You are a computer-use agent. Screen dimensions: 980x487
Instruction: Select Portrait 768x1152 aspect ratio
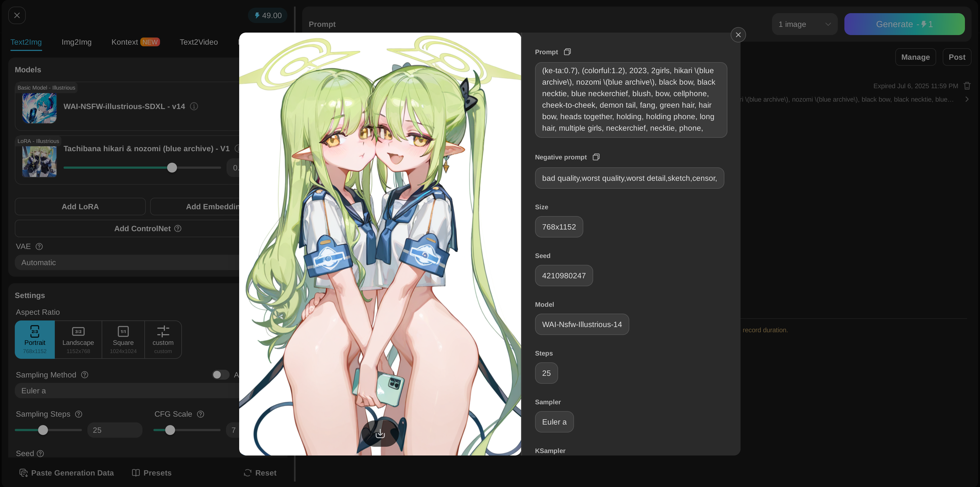pos(35,339)
